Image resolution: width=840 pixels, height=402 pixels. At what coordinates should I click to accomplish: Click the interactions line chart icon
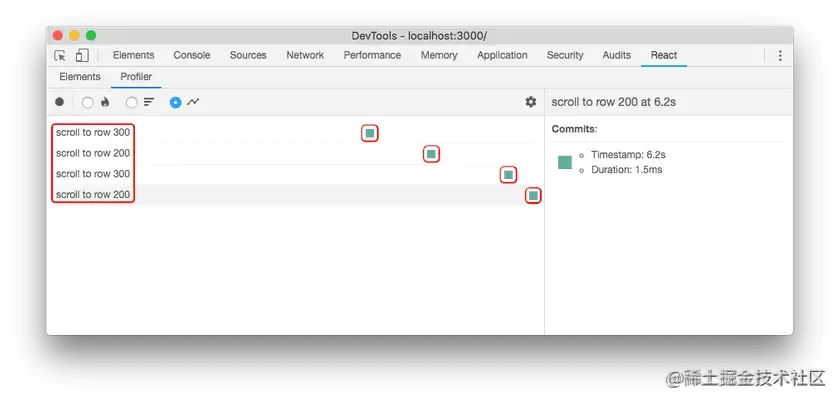[193, 102]
